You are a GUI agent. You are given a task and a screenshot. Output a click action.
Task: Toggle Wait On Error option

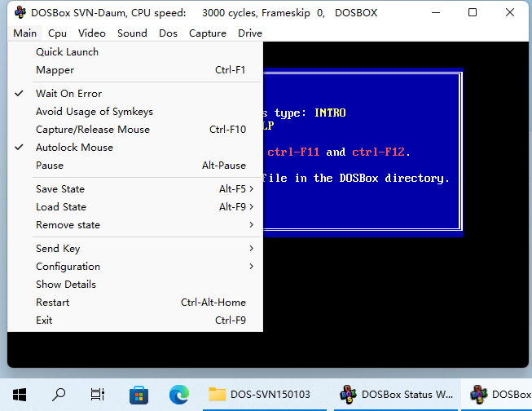tap(135, 94)
